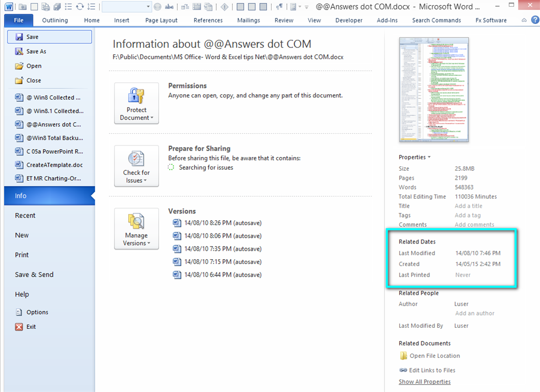The height and width of the screenshot is (392, 540).
Task: Expand the Properties dropdown
Action: pyautogui.click(x=414, y=158)
